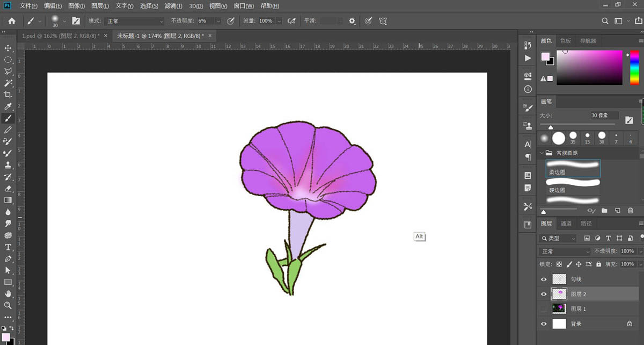Click the hue spectrum bar
Viewport: 644px width, 345px height.
(x=634, y=68)
